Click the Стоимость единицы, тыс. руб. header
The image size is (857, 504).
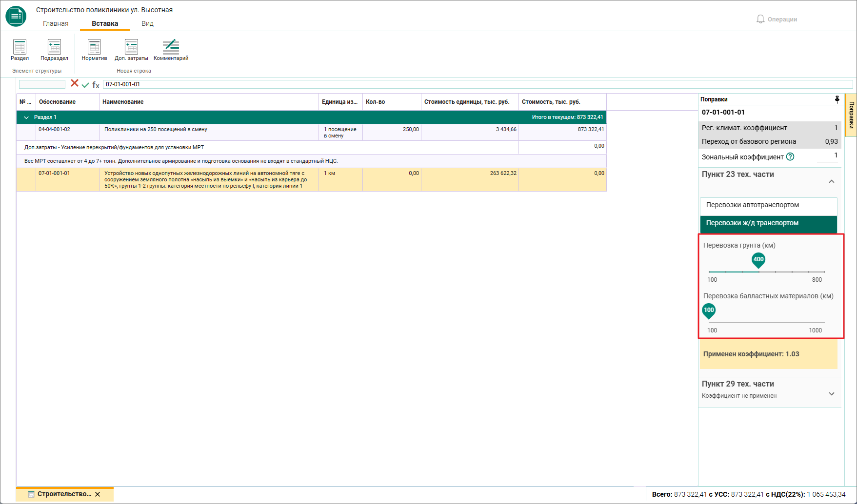coord(470,102)
